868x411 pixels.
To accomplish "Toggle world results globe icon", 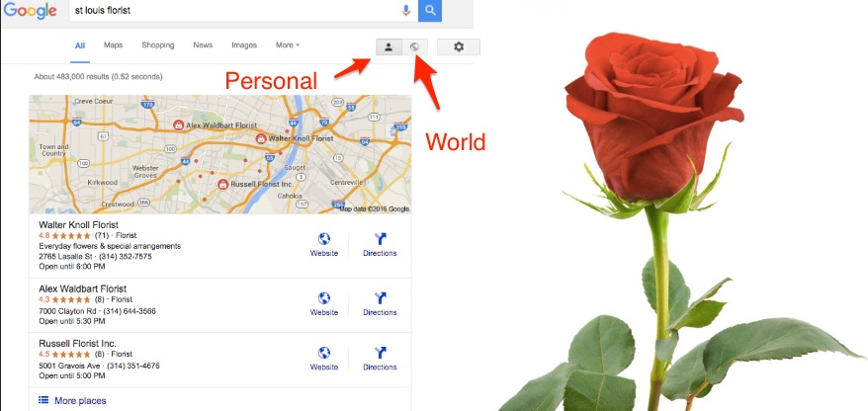I will tap(414, 47).
